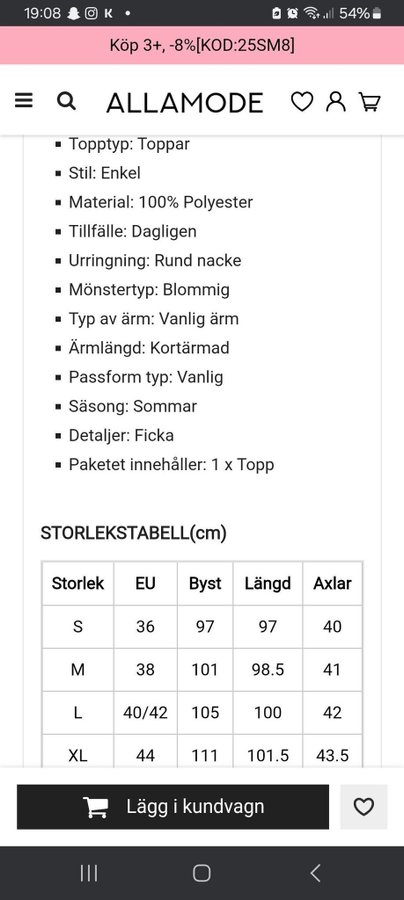Open the search magnifier icon
This screenshot has width=404, height=900.
[x=67, y=102]
